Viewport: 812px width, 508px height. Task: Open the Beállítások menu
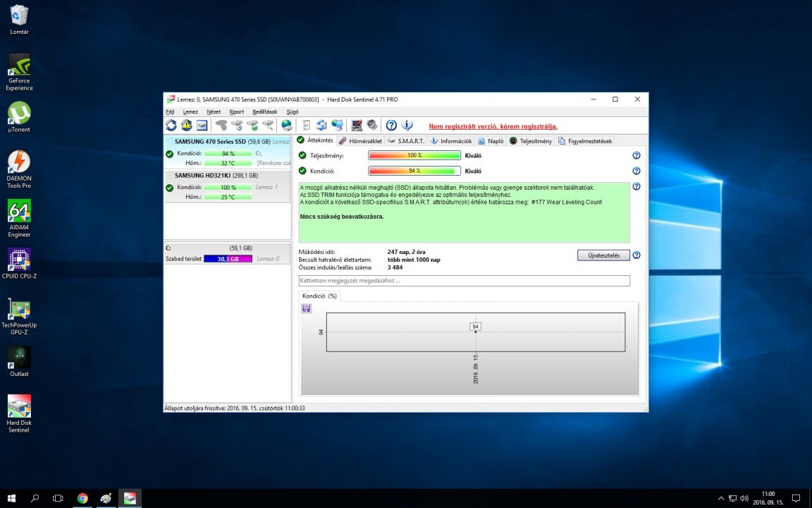264,112
